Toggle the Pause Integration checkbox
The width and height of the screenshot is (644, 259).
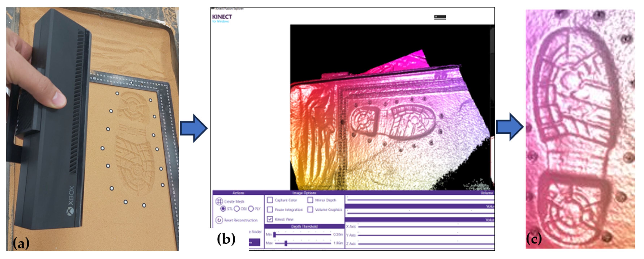point(270,209)
